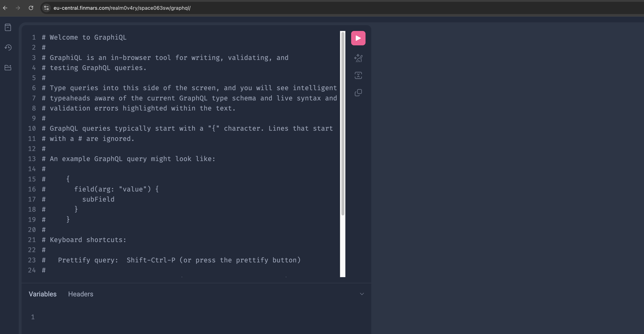644x334 pixels.
Task: Click the URL in address bar
Action: 122,8
